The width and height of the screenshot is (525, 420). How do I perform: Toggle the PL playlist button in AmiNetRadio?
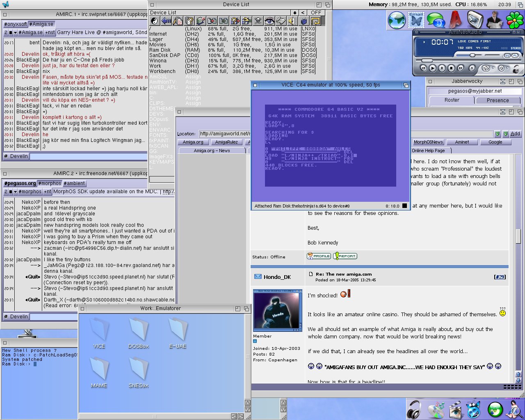[x=515, y=55]
